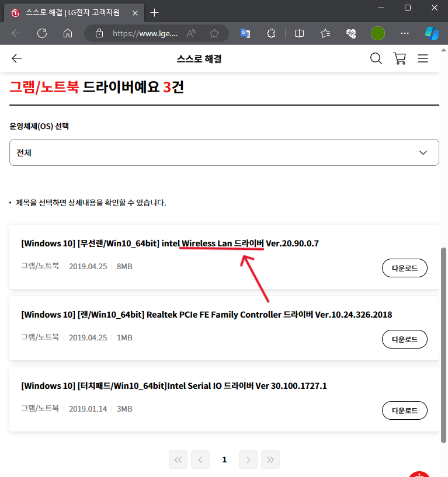The image size is (448, 477).
Task: Maximize the browser window
Action: click(408, 8)
